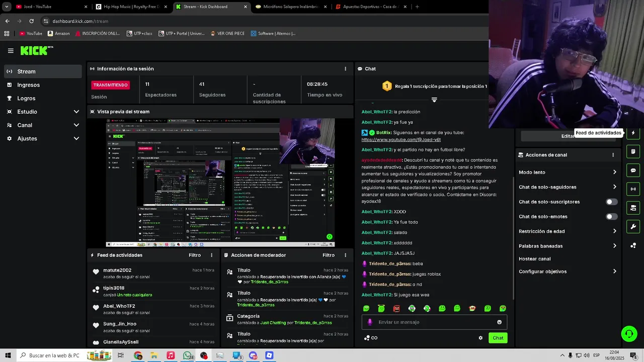Expand the Modo lento setting
Screen dimensions: 644x362
coord(568,172)
